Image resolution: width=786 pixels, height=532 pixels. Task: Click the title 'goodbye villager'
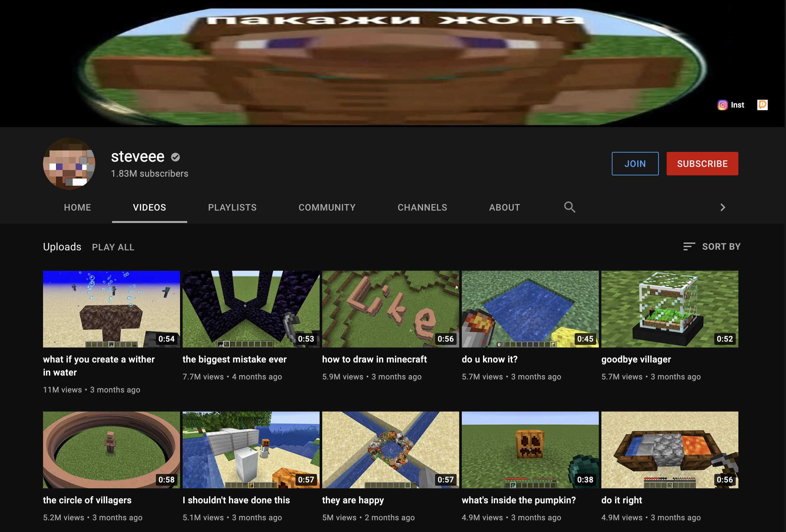pos(636,359)
